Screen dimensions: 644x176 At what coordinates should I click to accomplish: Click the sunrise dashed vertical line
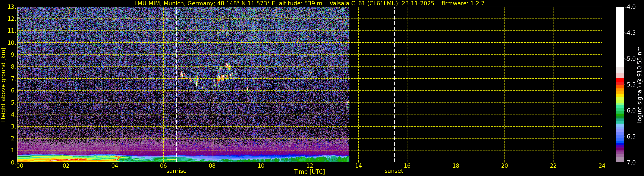pos(176,85)
